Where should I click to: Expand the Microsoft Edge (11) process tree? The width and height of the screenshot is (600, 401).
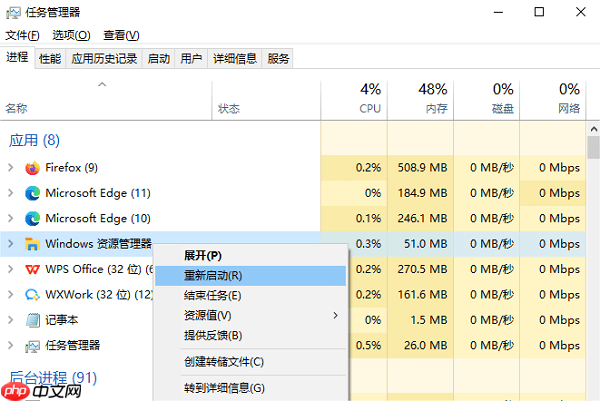[x=11, y=193]
